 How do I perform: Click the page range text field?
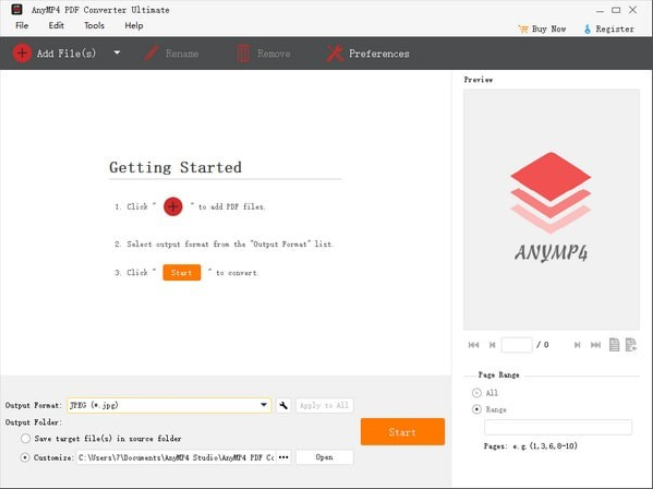[557, 427]
